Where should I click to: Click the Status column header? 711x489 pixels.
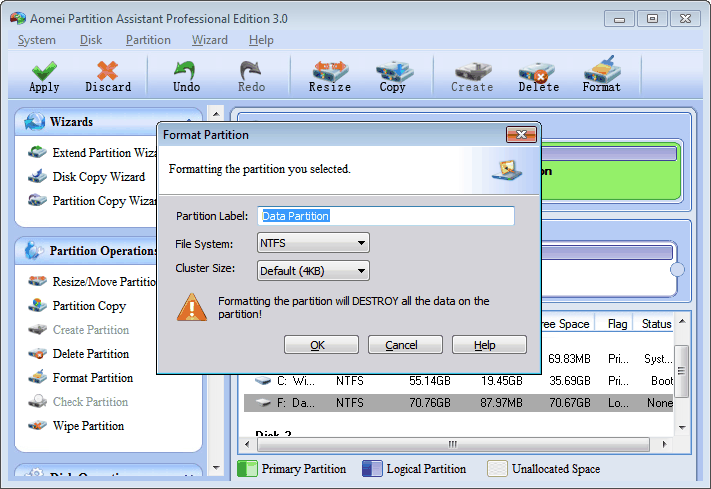(656, 323)
